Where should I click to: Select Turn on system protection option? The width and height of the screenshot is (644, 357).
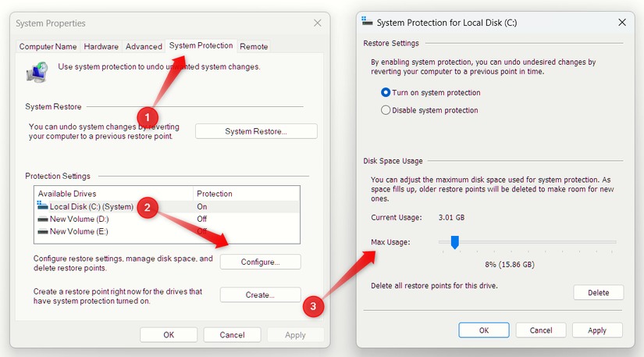click(x=386, y=92)
